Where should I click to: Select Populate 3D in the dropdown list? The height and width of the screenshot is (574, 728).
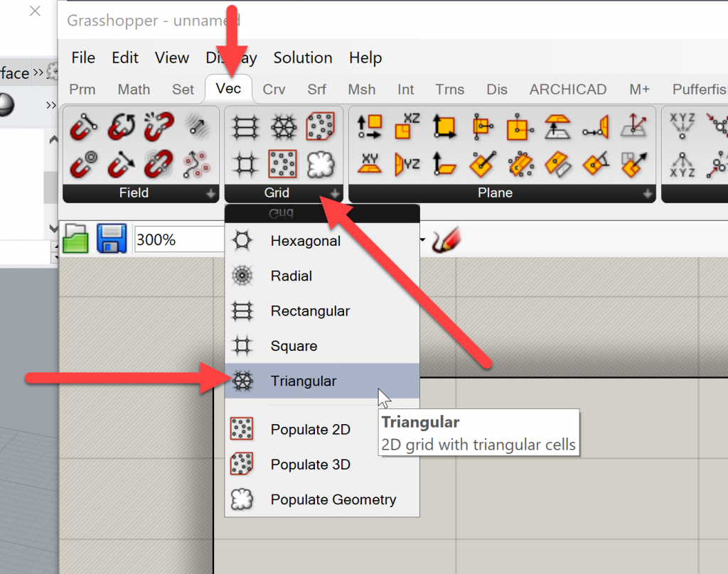pos(310,465)
